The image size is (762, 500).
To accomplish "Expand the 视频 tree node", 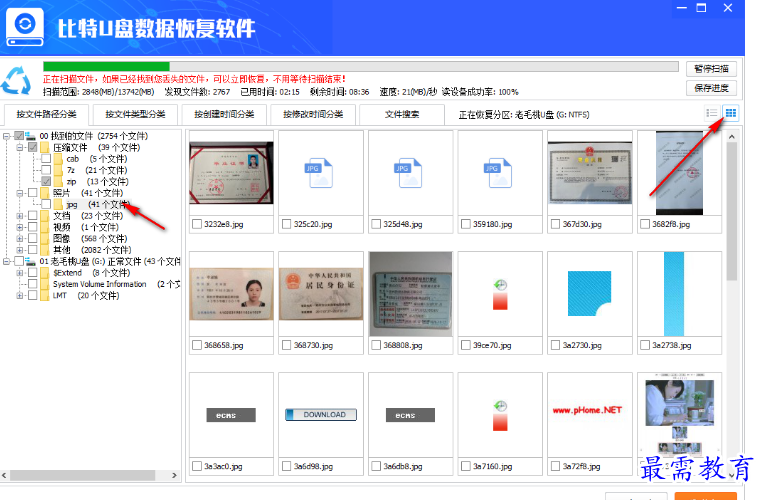I will 19,227.
